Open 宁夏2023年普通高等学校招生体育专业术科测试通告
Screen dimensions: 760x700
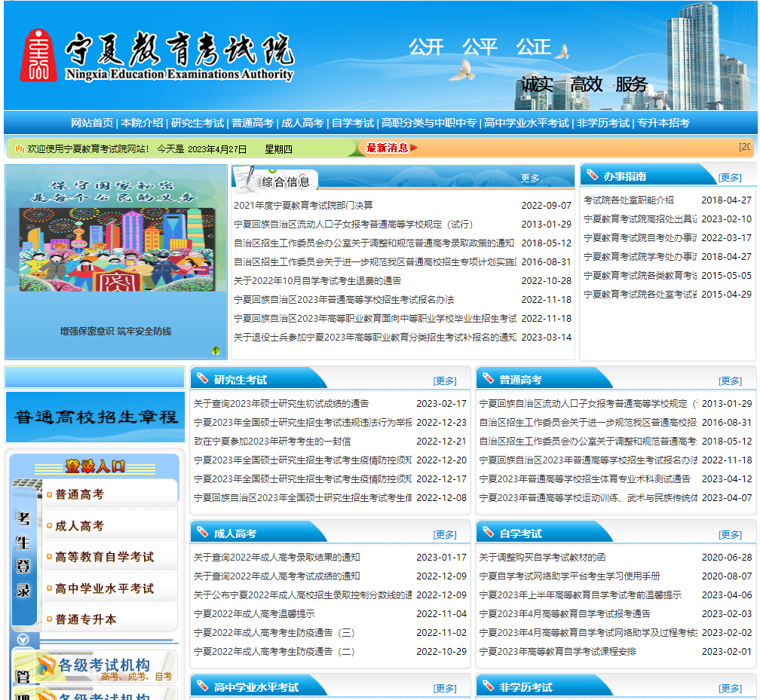point(584,479)
